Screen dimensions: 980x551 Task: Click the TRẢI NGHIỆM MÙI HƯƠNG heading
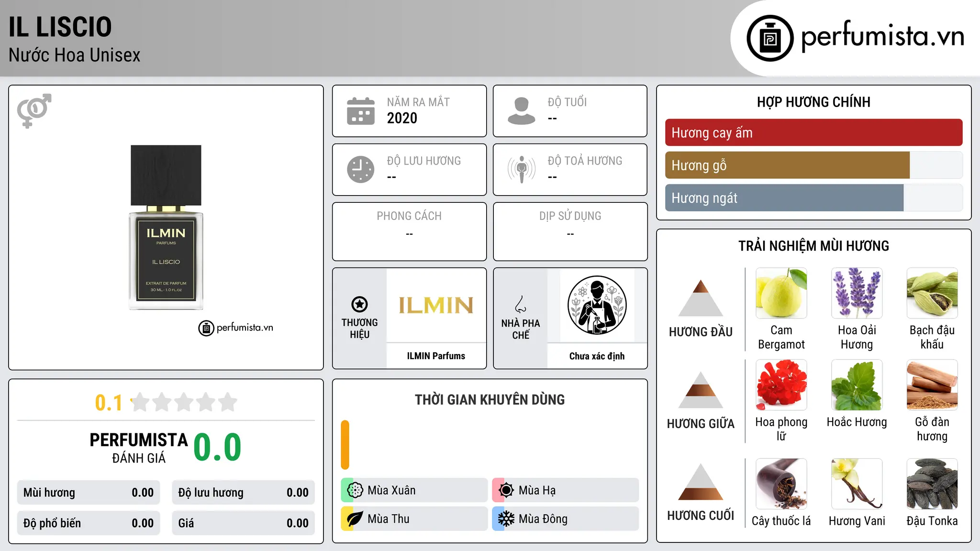[x=813, y=246]
